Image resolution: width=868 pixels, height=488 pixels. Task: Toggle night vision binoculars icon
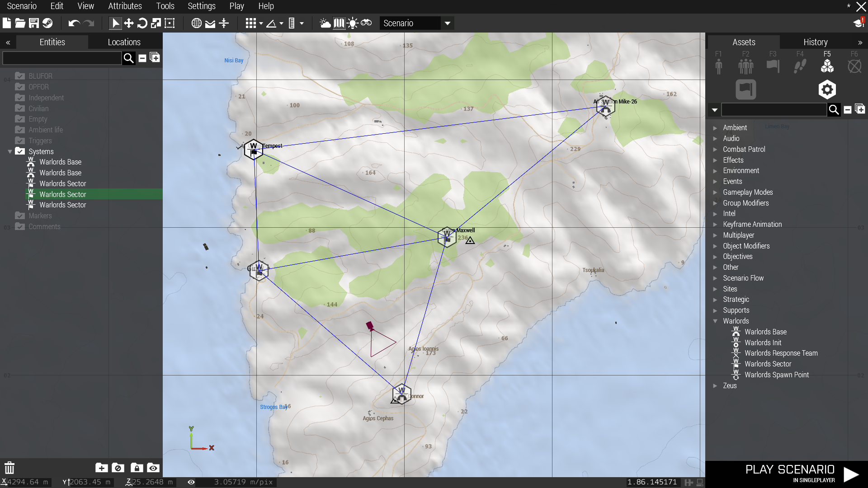(366, 23)
